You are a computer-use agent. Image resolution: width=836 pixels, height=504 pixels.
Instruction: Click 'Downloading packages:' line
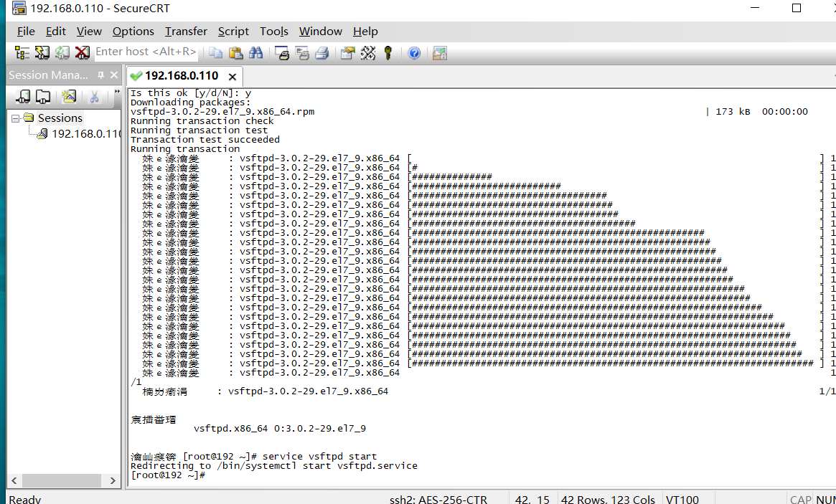tap(190, 103)
